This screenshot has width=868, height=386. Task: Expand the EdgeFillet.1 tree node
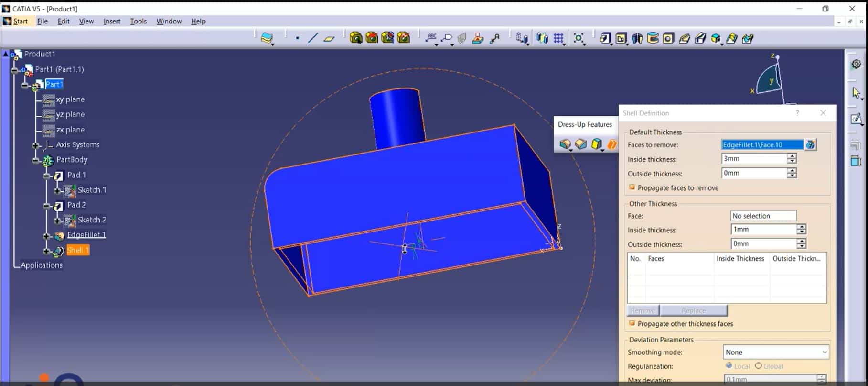(x=46, y=236)
